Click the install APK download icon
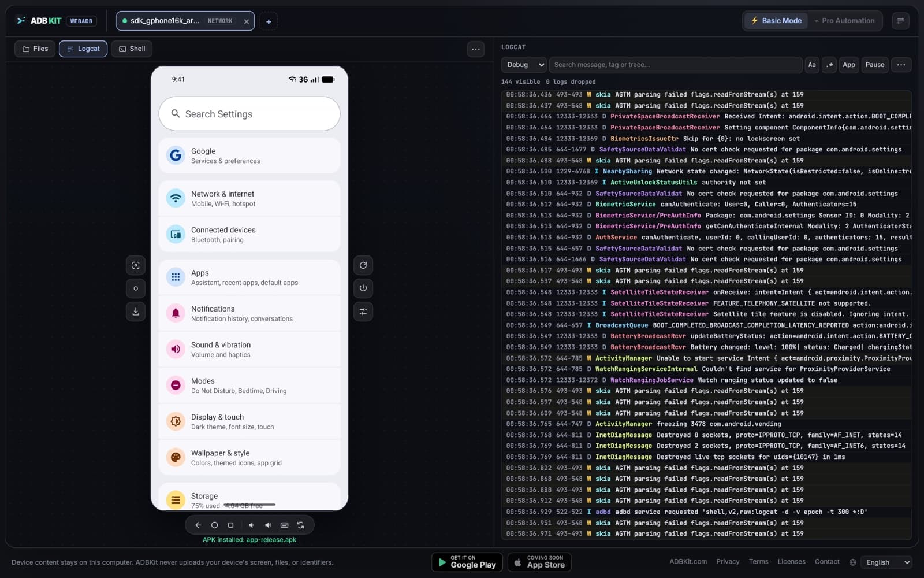 point(136,312)
